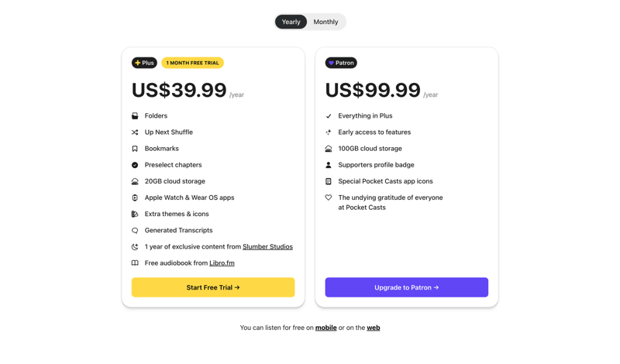This screenshot has height=364, width=620.
Task: Open the Libro.fm link
Action: click(222, 263)
